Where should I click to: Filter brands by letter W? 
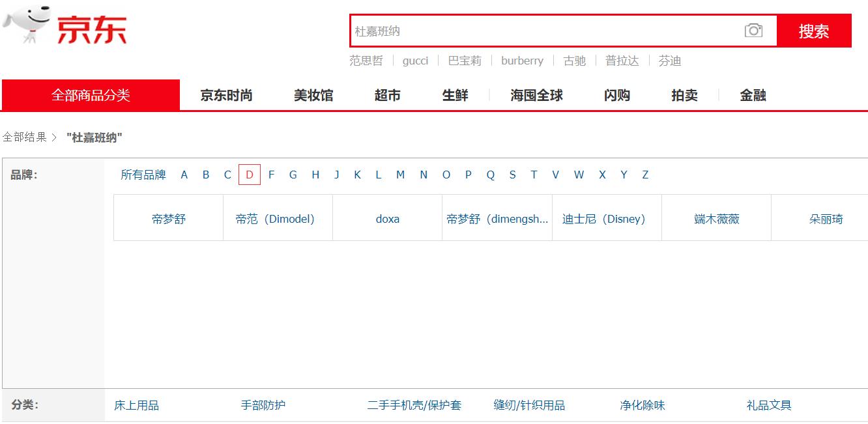coord(579,175)
